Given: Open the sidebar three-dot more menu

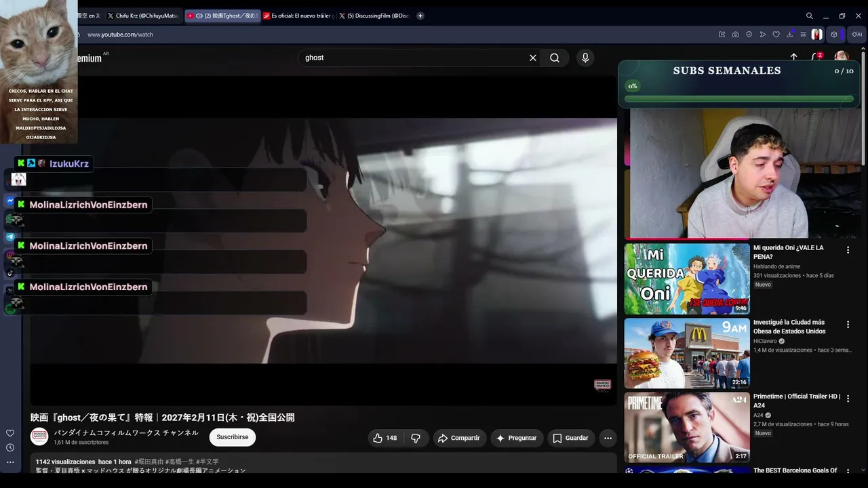Looking at the screenshot, I should click(10, 462).
